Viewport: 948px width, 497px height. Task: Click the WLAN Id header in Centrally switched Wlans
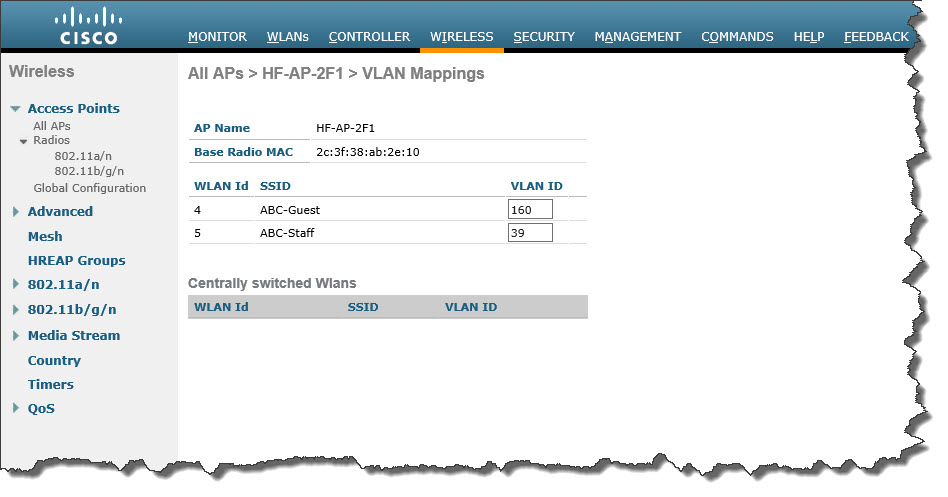(221, 307)
